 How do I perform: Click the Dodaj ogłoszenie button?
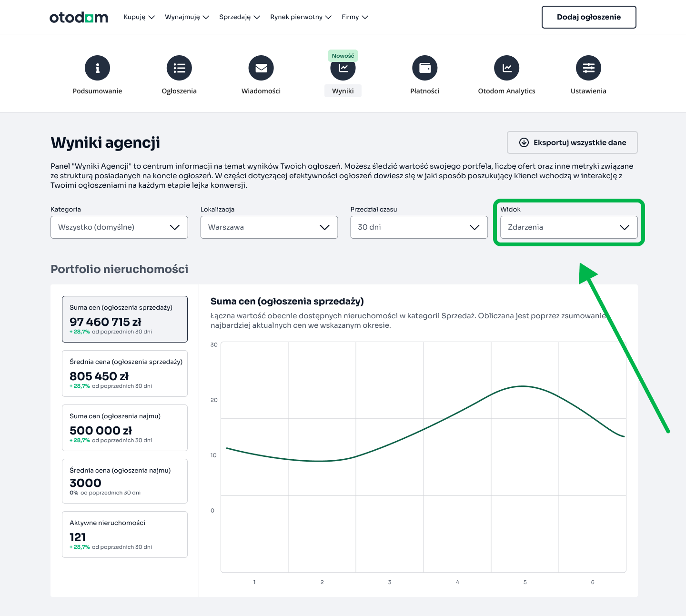(x=589, y=17)
